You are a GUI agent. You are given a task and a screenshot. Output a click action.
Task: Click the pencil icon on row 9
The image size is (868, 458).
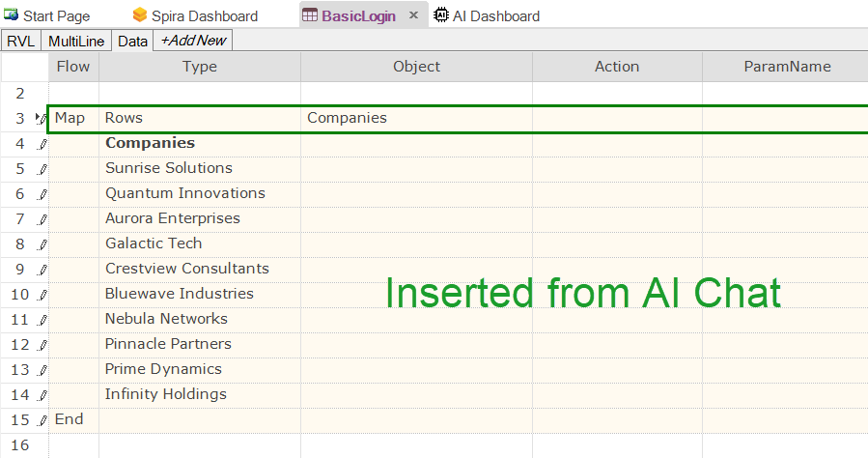(42, 270)
